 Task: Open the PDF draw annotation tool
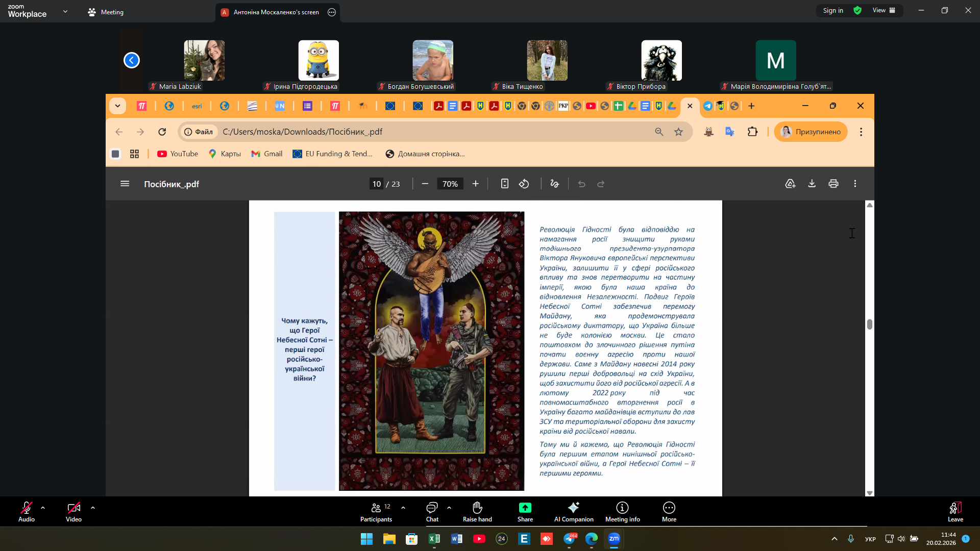(x=555, y=184)
